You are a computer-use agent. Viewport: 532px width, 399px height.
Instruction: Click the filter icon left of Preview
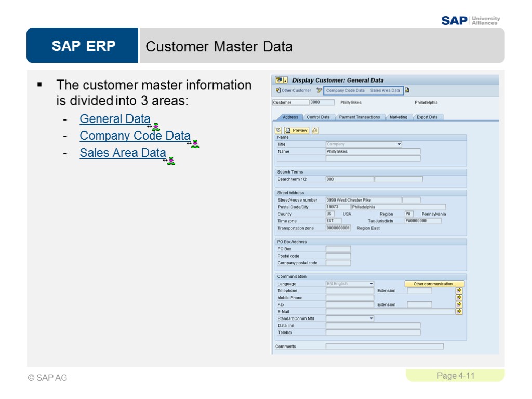(277, 130)
